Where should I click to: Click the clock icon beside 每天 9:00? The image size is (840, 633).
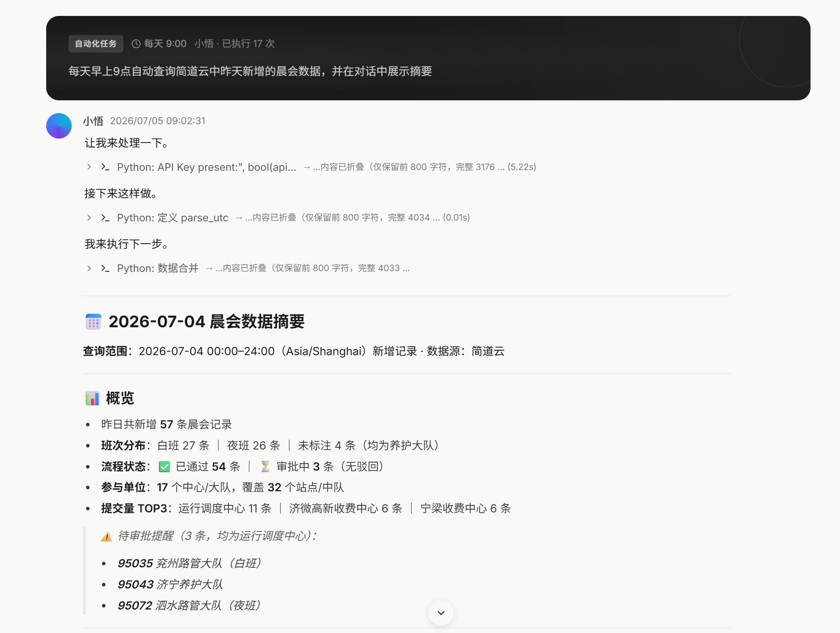136,44
